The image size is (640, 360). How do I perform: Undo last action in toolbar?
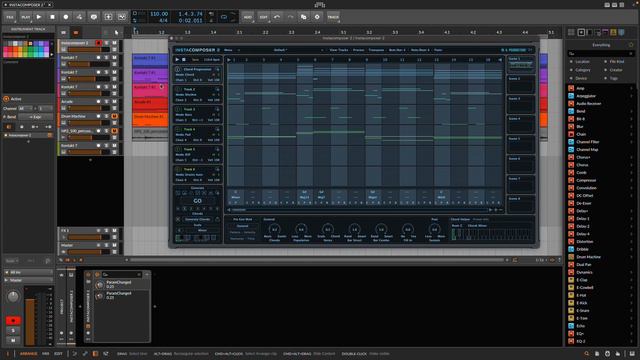point(277,17)
